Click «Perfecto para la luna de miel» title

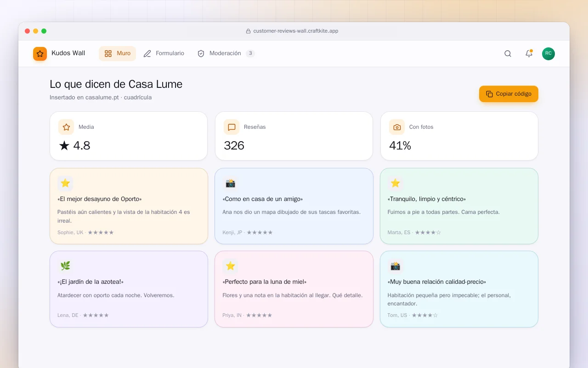tap(265, 282)
